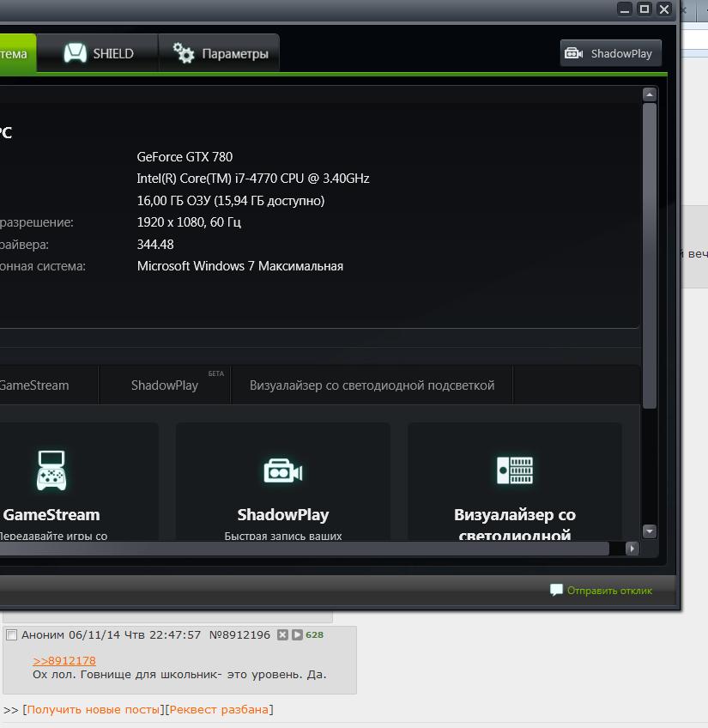Close the GeForce Experience window
This screenshot has height=728, width=708.
pos(664,9)
